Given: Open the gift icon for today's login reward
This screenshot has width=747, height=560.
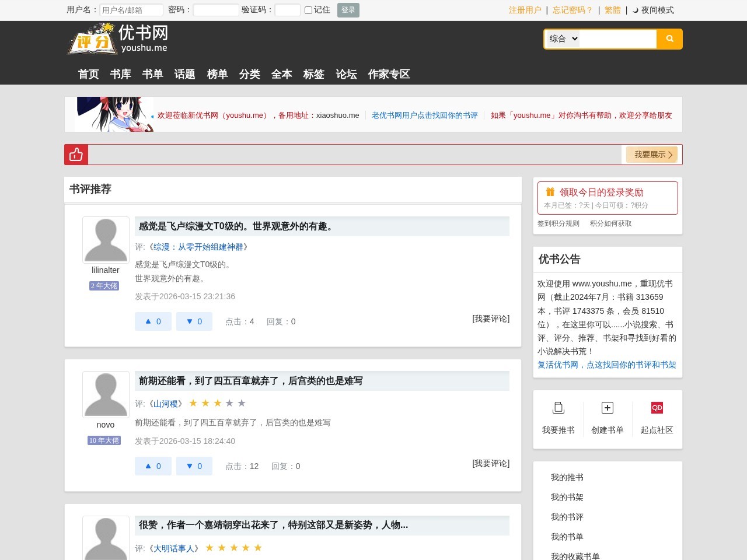Looking at the screenshot, I should coord(549,191).
